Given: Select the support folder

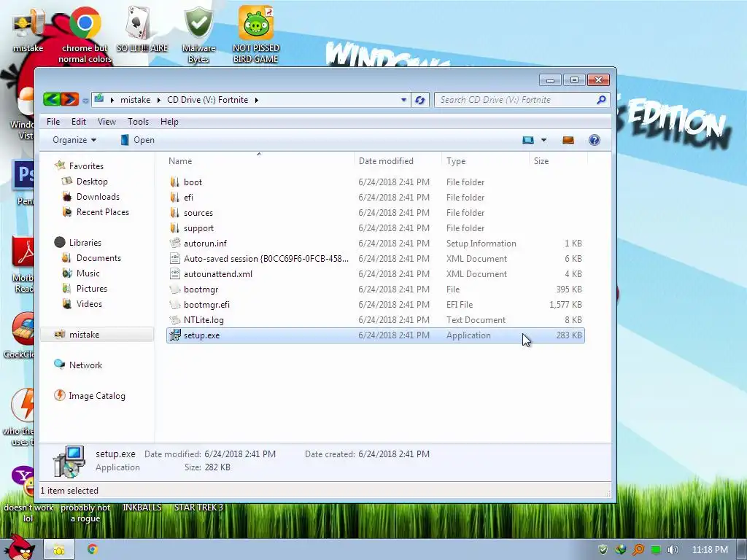Looking at the screenshot, I should point(198,228).
